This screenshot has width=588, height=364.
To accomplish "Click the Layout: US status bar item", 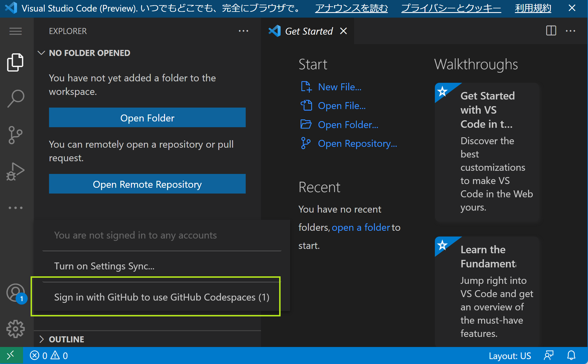I will pyautogui.click(x=510, y=355).
